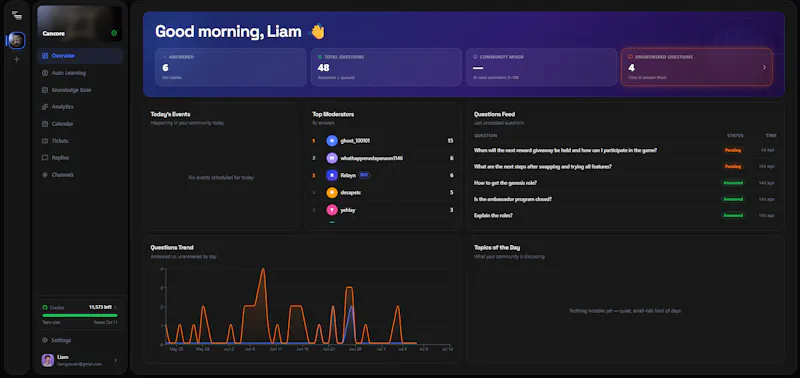The height and width of the screenshot is (378, 800).
Task: Expand Liam's account menu chevron
Action: click(x=115, y=360)
